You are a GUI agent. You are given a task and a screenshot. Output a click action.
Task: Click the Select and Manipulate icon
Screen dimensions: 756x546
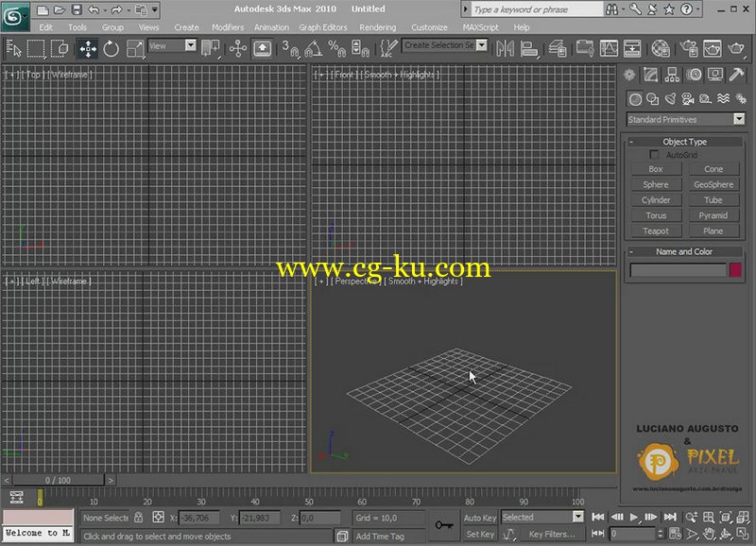[238, 49]
